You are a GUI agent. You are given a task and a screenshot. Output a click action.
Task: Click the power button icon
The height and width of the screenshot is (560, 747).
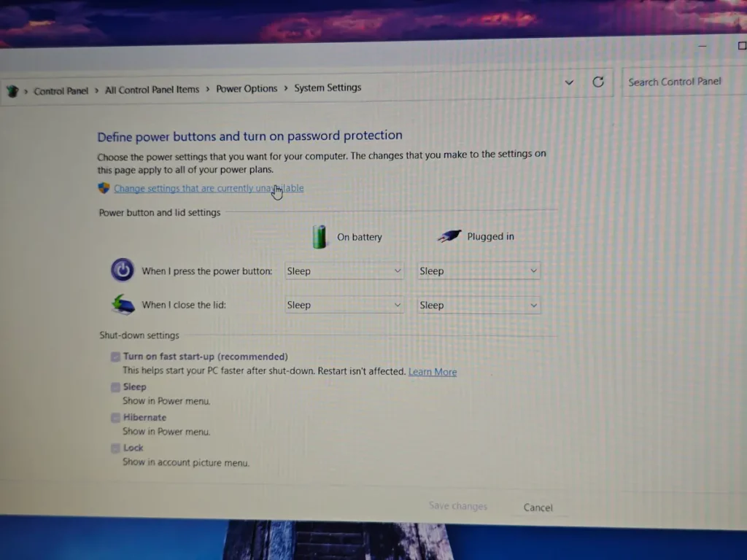(x=123, y=270)
